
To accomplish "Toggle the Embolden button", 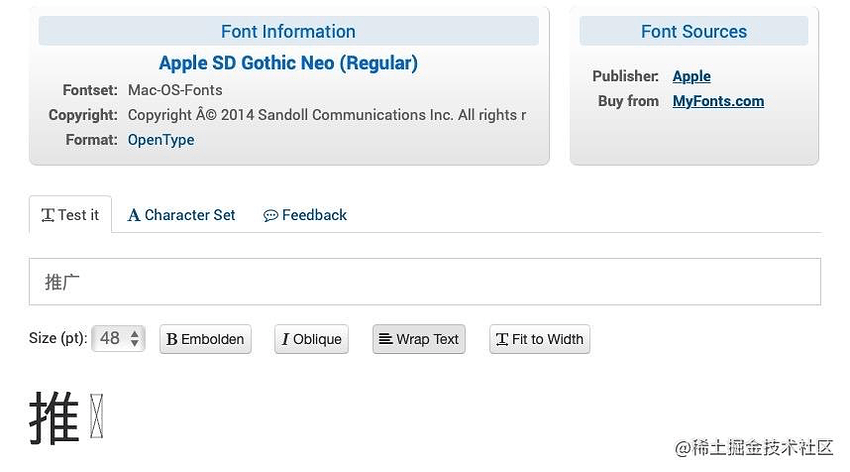I will [205, 339].
